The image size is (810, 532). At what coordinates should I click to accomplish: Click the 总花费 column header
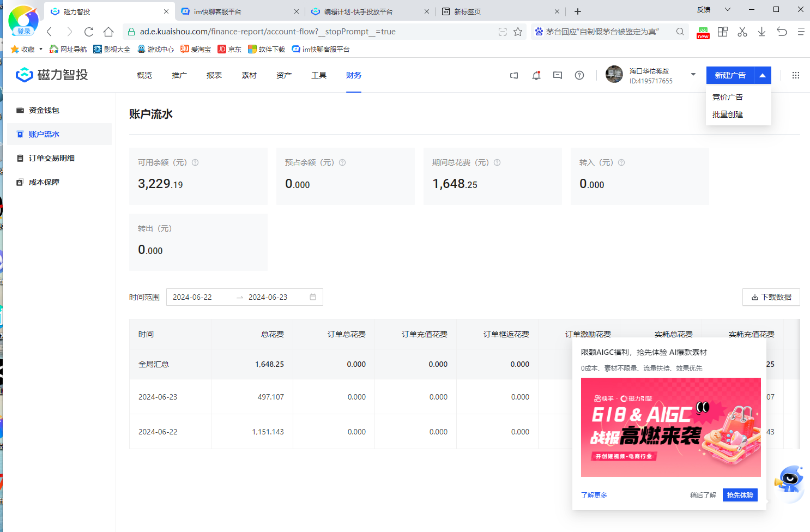(273, 334)
